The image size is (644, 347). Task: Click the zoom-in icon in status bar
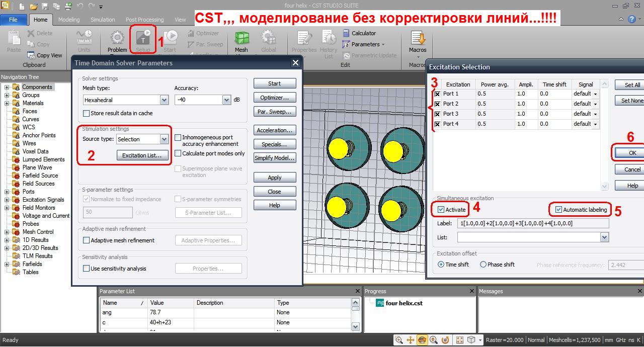coord(399,340)
